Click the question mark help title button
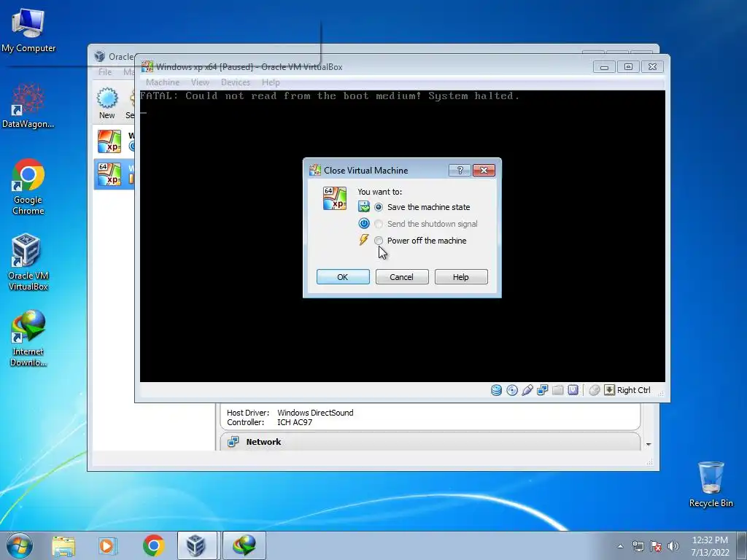The width and height of the screenshot is (747, 560). (460, 170)
